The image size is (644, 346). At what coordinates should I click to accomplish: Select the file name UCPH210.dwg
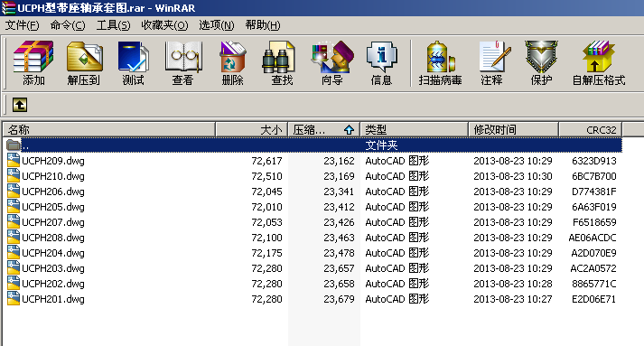coord(53,176)
